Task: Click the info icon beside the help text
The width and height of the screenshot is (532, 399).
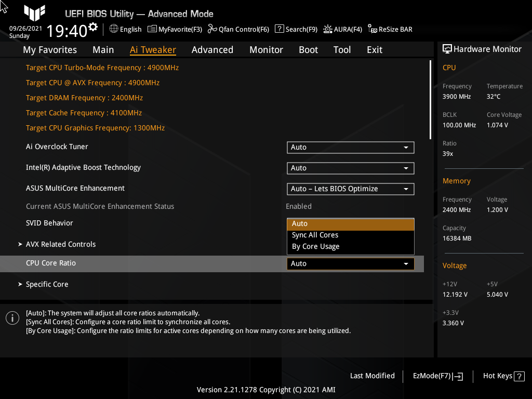Action: [x=12, y=317]
